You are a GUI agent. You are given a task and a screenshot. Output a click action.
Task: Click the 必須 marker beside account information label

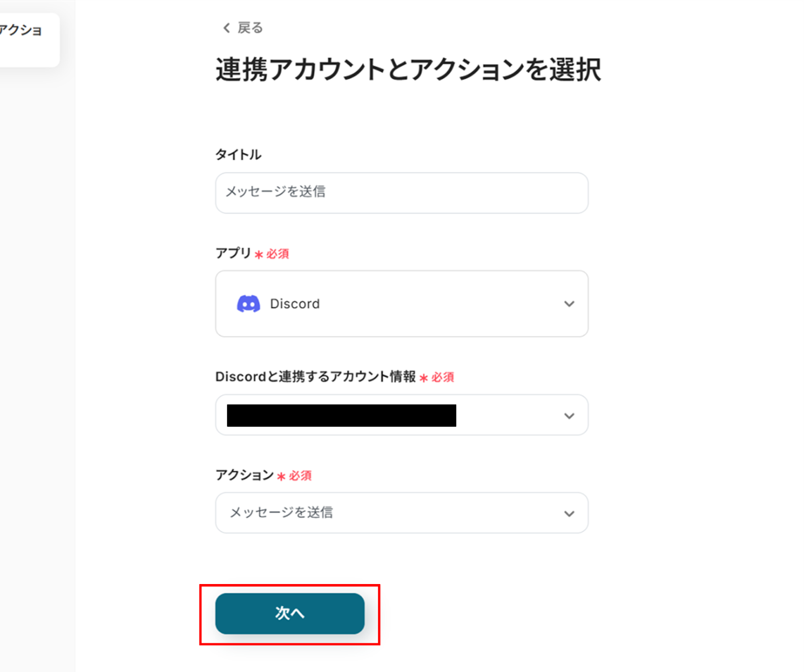click(x=442, y=377)
